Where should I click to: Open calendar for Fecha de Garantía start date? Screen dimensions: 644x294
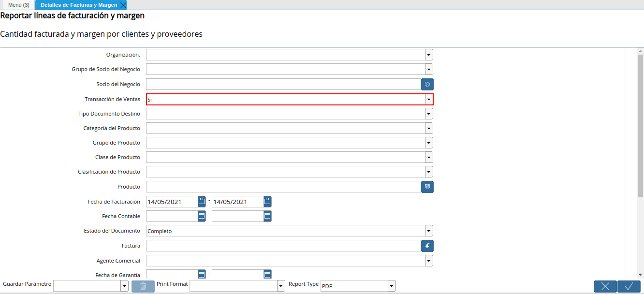coord(202,274)
